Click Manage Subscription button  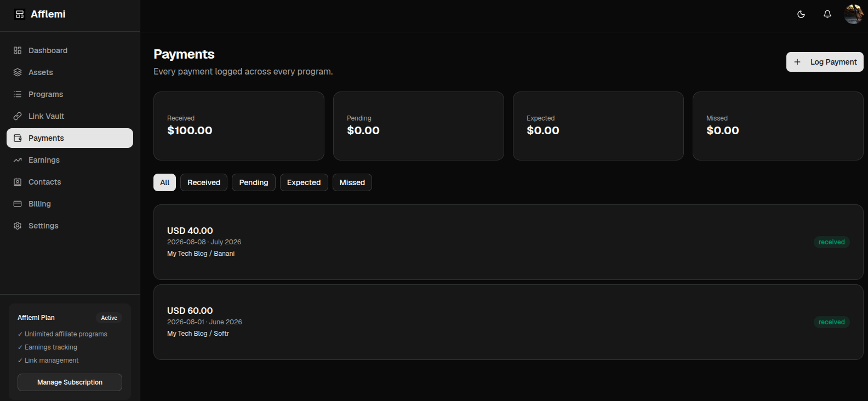click(70, 382)
